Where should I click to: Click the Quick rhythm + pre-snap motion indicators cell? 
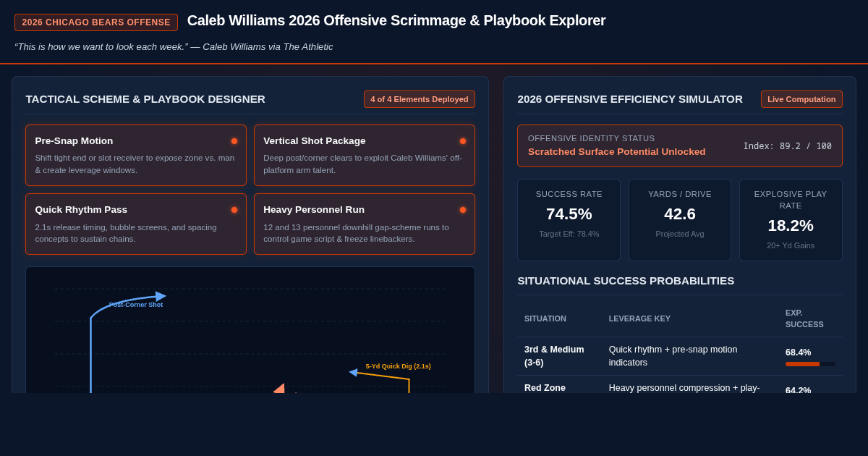point(673,356)
